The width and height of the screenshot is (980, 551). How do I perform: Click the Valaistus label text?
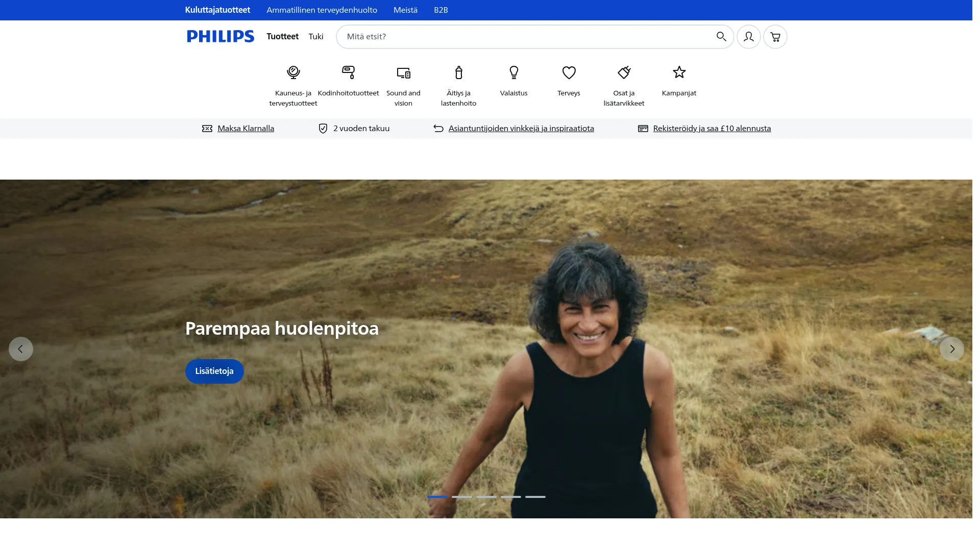[x=513, y=93]
